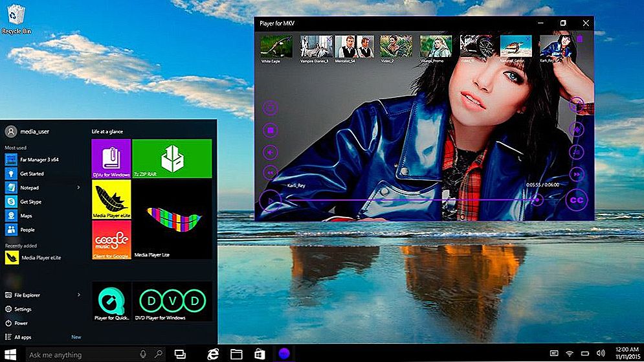The width and height of the screenshot is (644, 362).
Task: Click the previous track arrow button
Action: [x=271, y=152]
